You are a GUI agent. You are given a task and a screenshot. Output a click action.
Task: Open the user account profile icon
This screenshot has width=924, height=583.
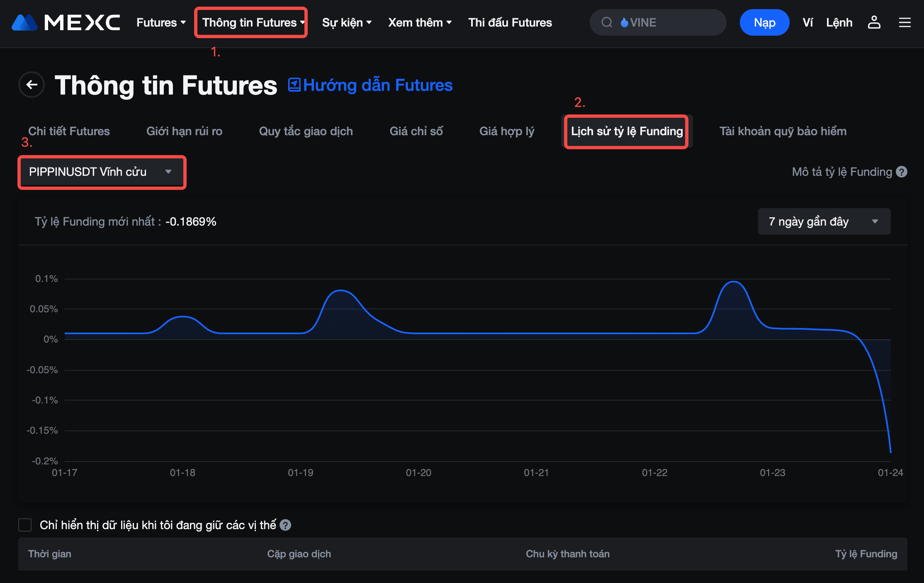(874, 22)
